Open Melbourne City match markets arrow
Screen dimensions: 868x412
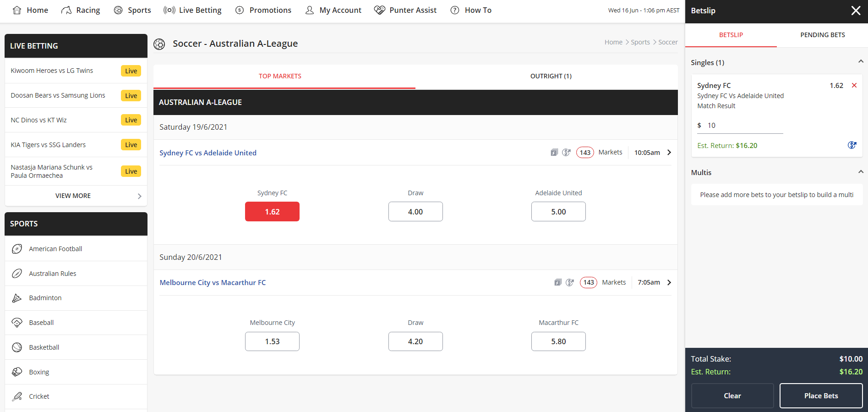pos(669,282)
